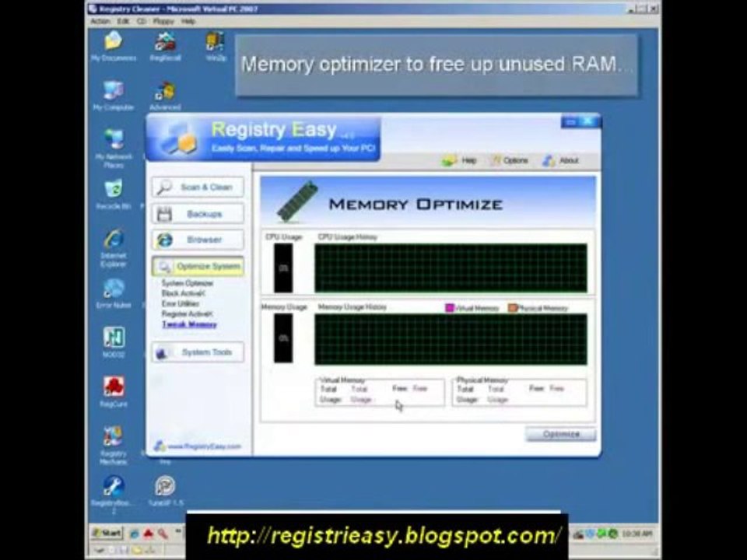Click the Memory Usage percentage gauge
Viewport: 747px width, 560px height.
tap(283, 338)
